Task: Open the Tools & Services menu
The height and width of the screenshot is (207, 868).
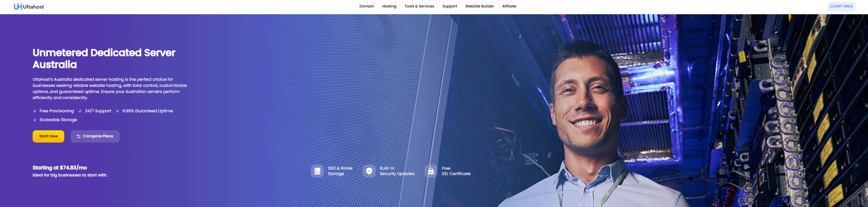Action: tap(419, 6)
